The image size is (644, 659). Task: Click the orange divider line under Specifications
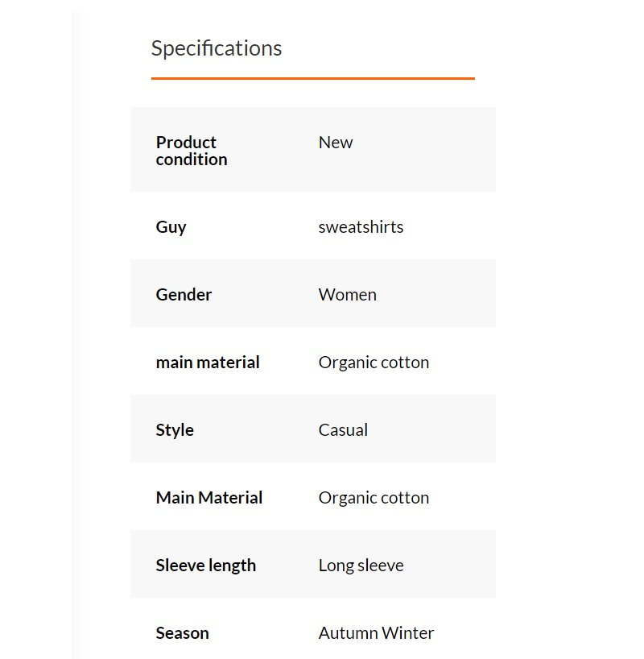point(312,78)
